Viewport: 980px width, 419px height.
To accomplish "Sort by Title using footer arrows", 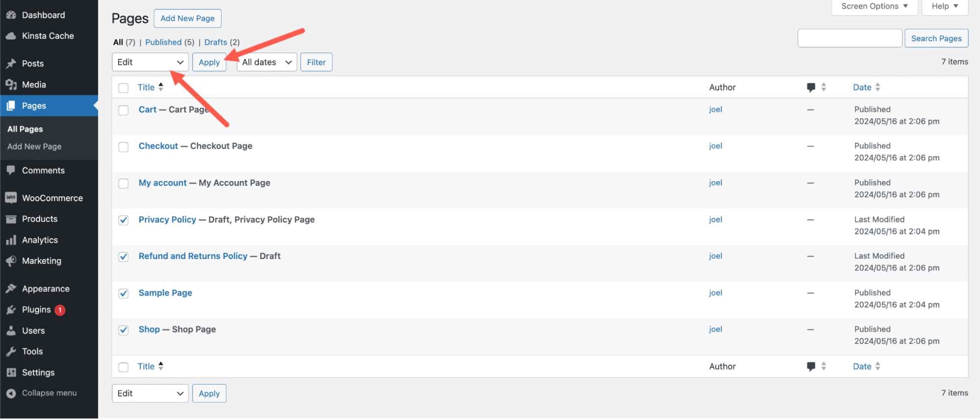I will (161, 366).
